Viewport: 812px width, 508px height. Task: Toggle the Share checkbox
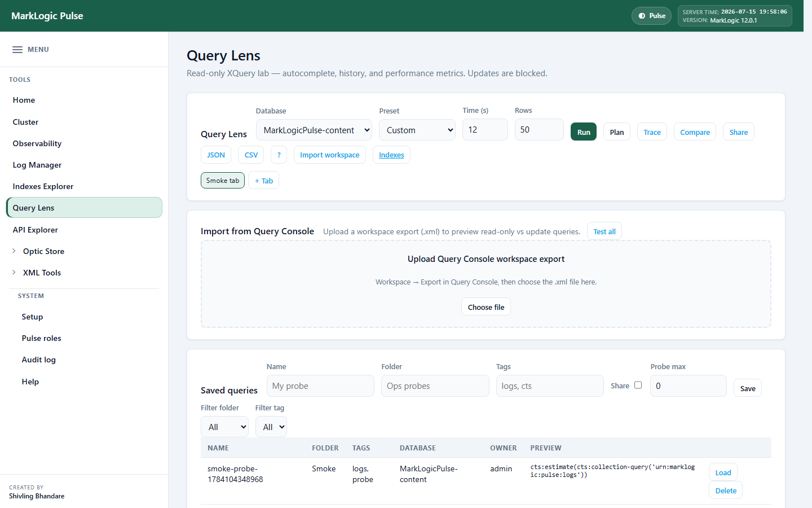pos(638,385)
